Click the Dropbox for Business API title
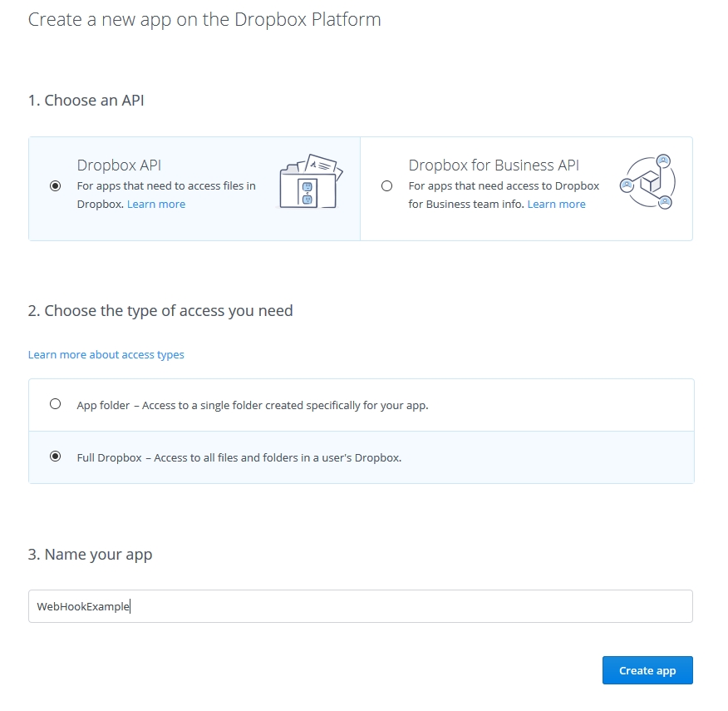Image resolution: width=728 pixels, height=711 pixels. click(x=494, y=165)
